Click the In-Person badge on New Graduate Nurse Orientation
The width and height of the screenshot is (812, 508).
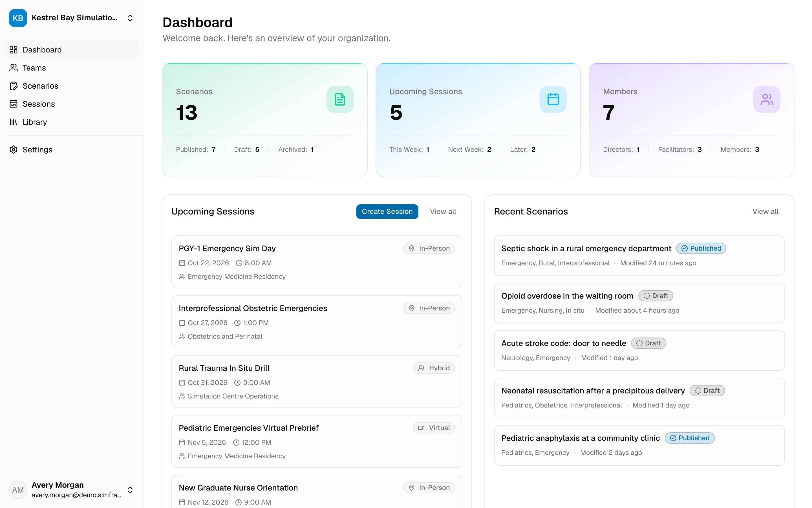point(429,487)
